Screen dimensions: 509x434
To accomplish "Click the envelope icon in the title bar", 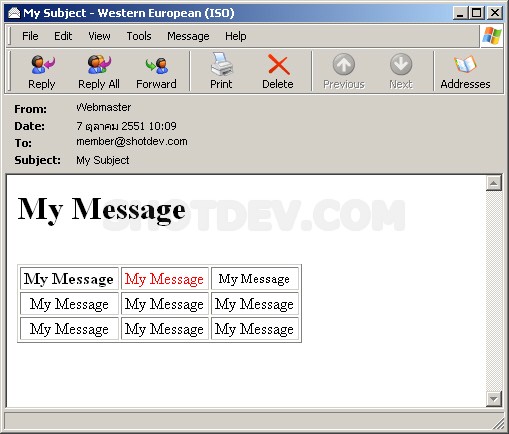I will [14, 13].
